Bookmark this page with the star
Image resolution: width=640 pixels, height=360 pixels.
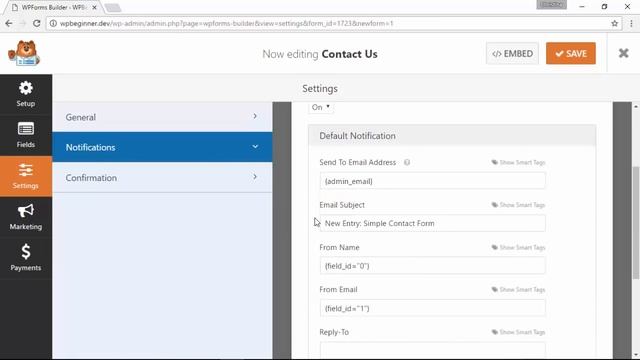[x=615, y=23]
